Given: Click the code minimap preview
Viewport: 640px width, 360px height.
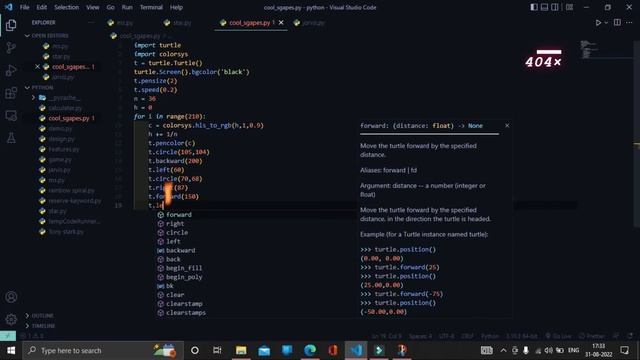Looking at the screenshot, I should (590, 49).
